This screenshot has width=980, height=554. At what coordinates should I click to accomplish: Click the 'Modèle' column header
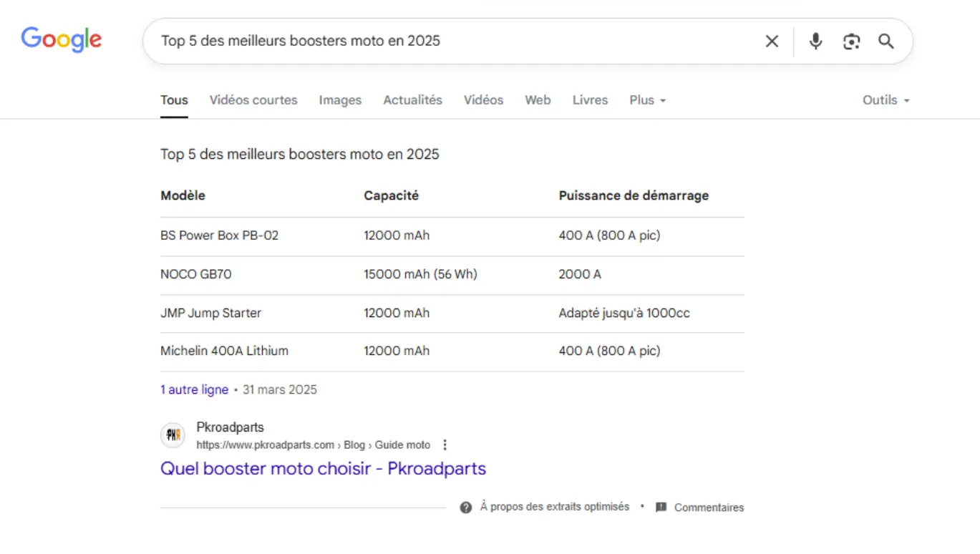183,195
